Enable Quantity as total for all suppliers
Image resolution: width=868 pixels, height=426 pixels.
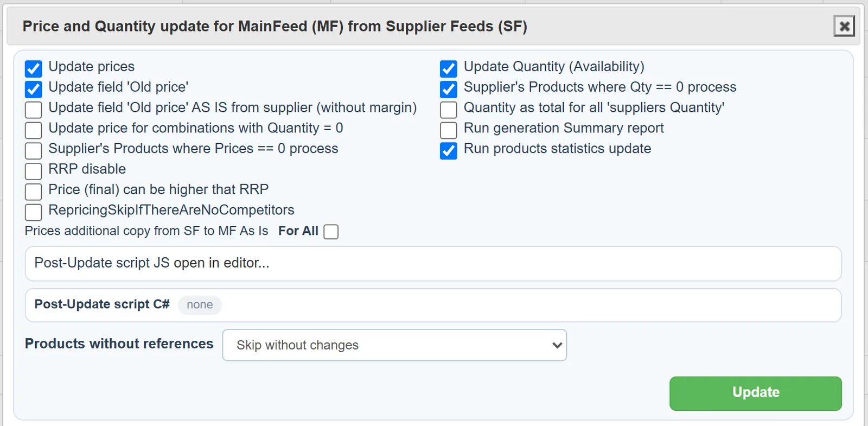pos(449,110)
